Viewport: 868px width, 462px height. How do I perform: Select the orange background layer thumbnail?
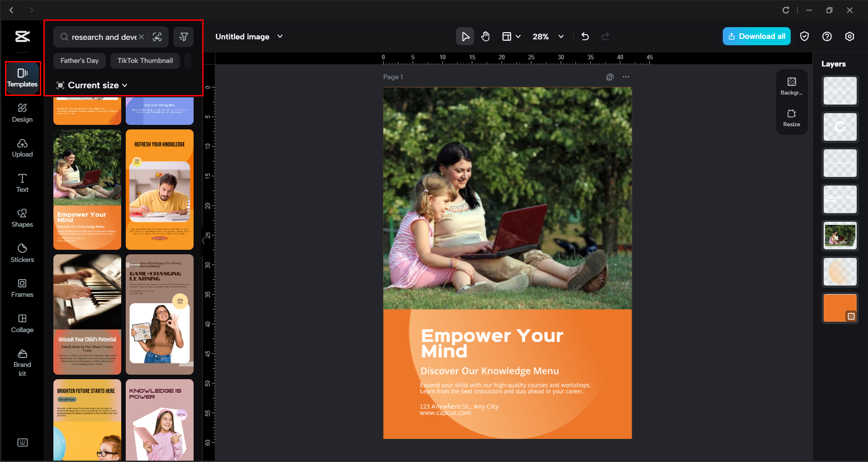[x=840, y=308]
